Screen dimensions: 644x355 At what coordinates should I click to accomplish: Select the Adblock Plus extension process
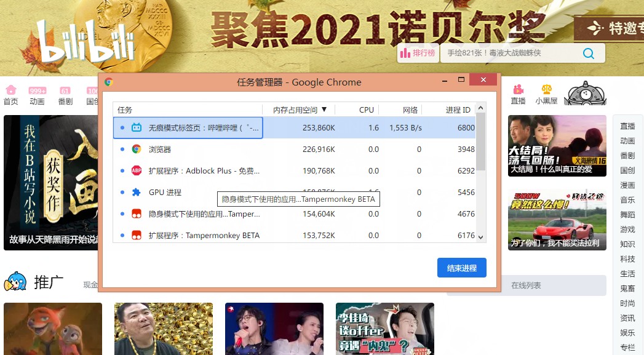coord(203,171)
